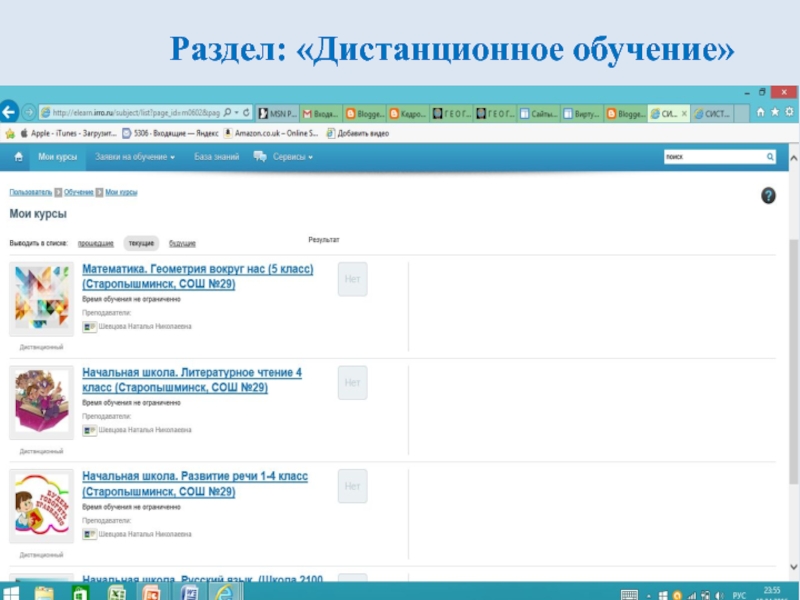Image resolution: width=800 pixels, height=600 pixels.
Task: Click the Литературное чтение course thumbnail
Action: [41, 402]
